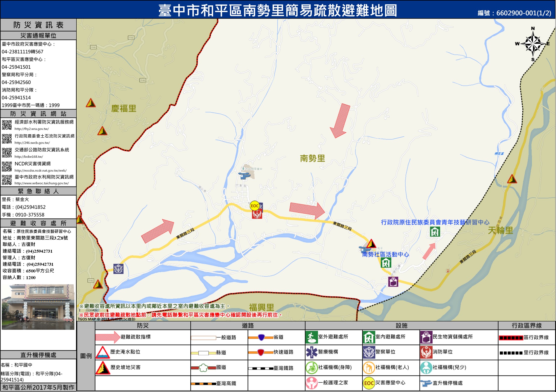
Task: Open the bobe168.tw link
Action: [x=29, y=157]
